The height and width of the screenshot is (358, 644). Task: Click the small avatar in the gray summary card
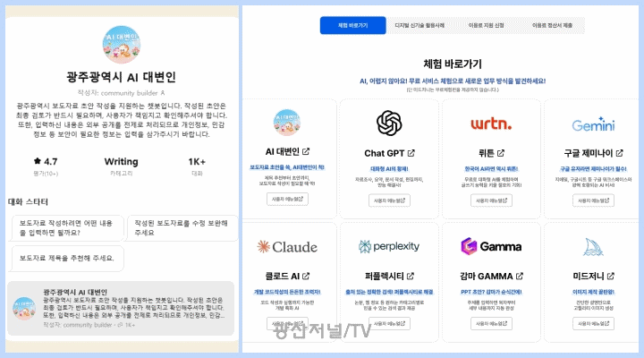click(24, 308)
